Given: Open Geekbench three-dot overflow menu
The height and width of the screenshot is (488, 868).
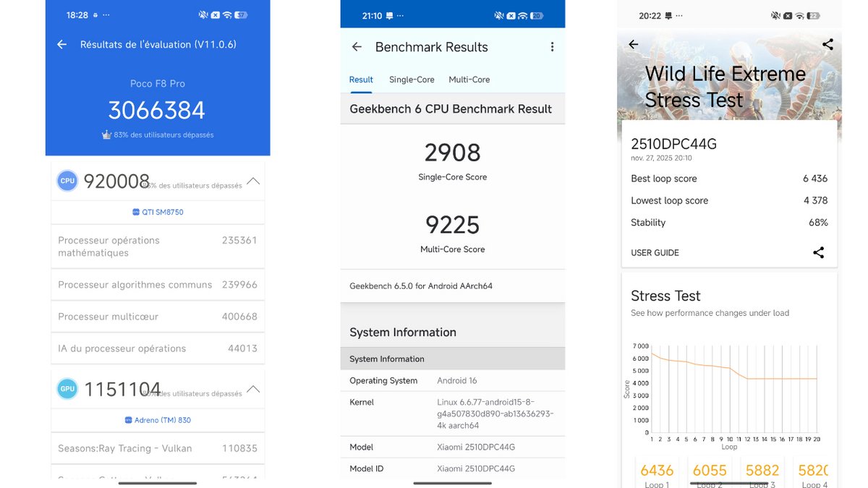Looking at the screenshot, I should [x=552, y=47].
